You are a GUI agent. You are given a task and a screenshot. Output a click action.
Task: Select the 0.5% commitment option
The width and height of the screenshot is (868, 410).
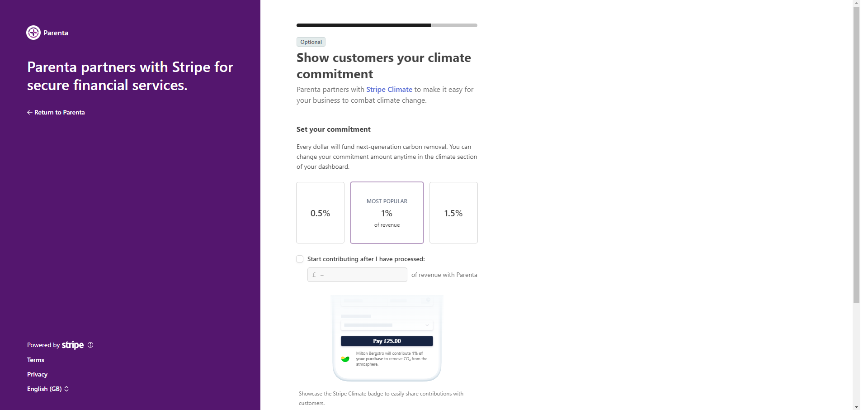pos(320,213)
